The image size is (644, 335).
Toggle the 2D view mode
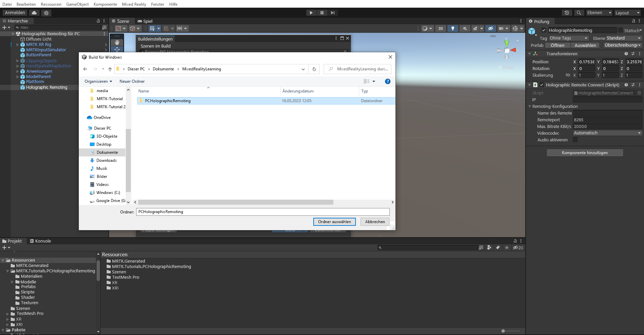click(x=440, y=28)
